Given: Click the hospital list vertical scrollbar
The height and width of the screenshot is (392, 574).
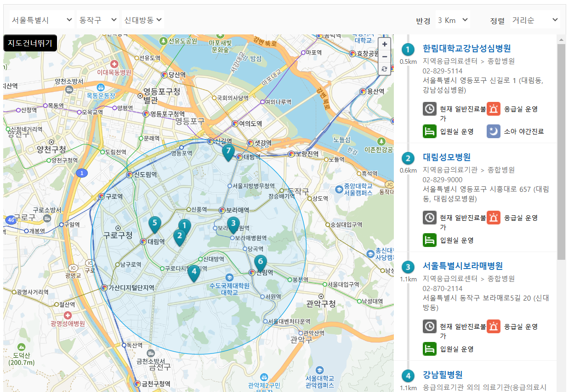Looking at the screenshot, I should click(561, 151).
